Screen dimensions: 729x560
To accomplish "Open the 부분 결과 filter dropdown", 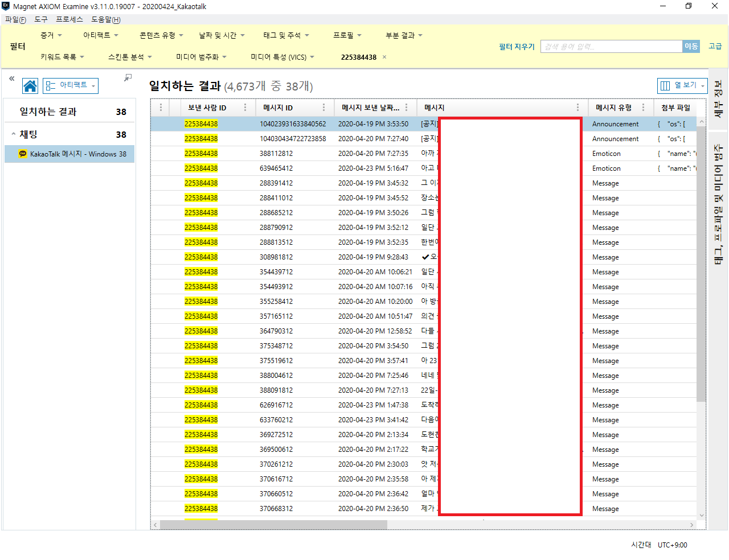I will click(404, 35).
